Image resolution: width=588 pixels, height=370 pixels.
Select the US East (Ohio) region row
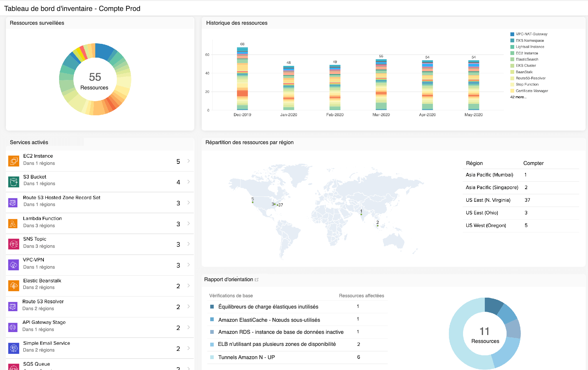(x=521, y=213)
